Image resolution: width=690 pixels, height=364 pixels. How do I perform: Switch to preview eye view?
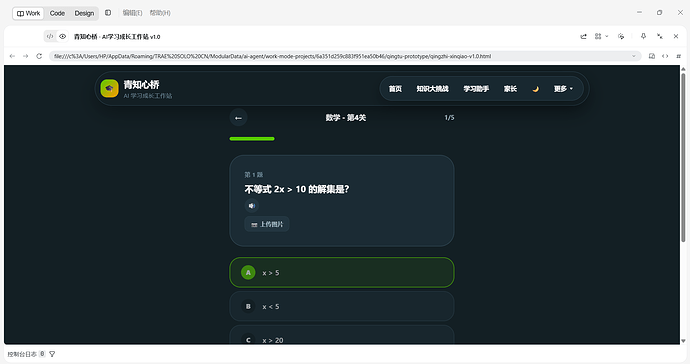[62, 37]
